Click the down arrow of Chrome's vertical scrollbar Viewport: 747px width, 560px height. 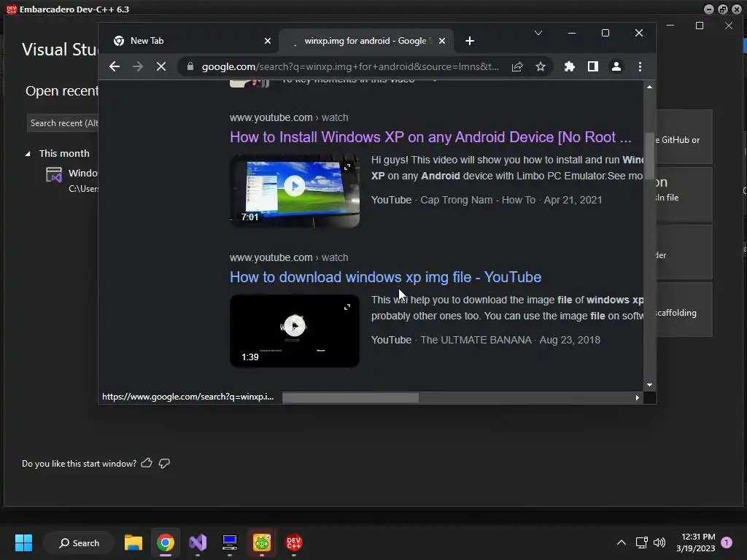649,385
